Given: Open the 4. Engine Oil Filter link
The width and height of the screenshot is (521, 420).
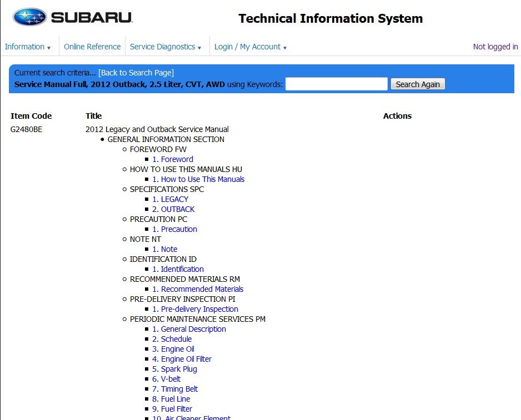Looking at the screenshot, I should (x=182, y=359).
